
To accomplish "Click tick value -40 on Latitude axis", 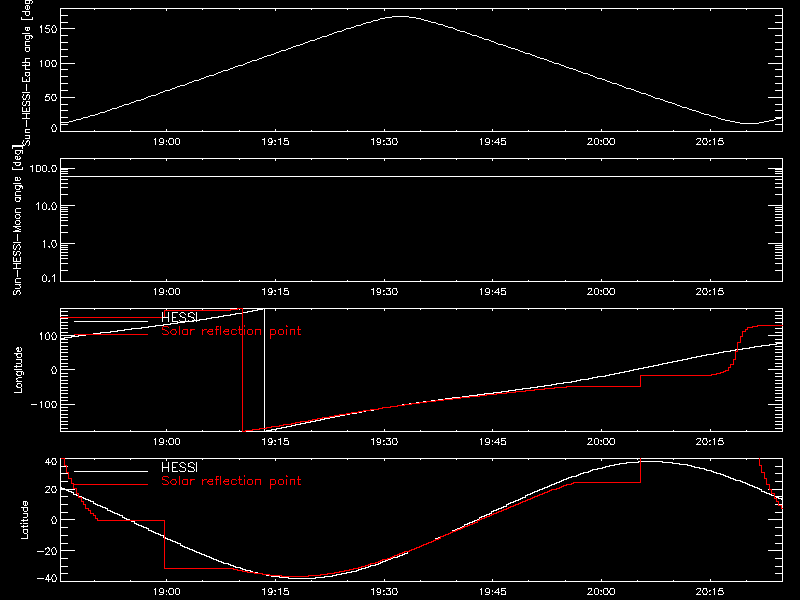I will [47, 579].
